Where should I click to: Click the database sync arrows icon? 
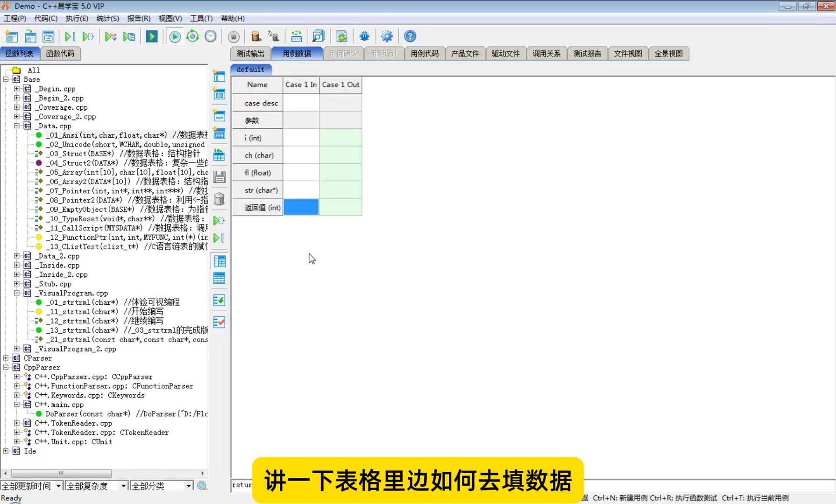274,36
